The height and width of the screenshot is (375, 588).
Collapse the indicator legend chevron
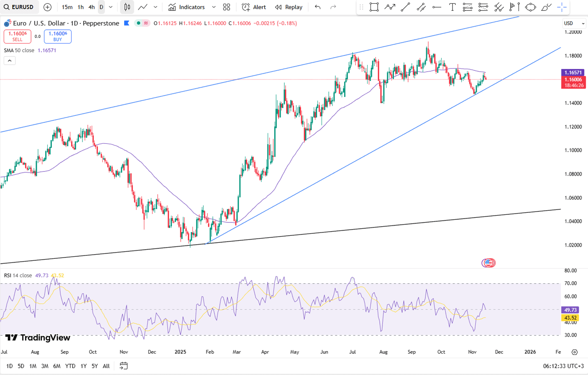click(10, 61)
